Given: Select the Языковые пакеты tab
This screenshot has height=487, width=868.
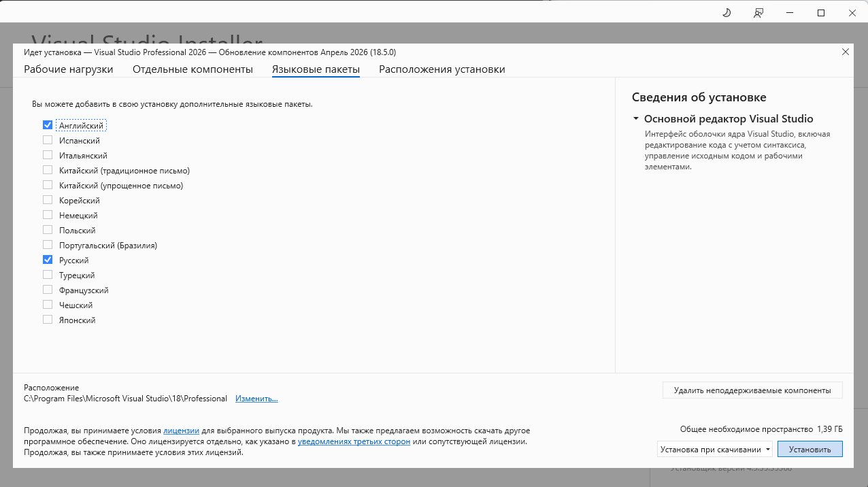Looking at the screenshot, I should pos(316,69).
